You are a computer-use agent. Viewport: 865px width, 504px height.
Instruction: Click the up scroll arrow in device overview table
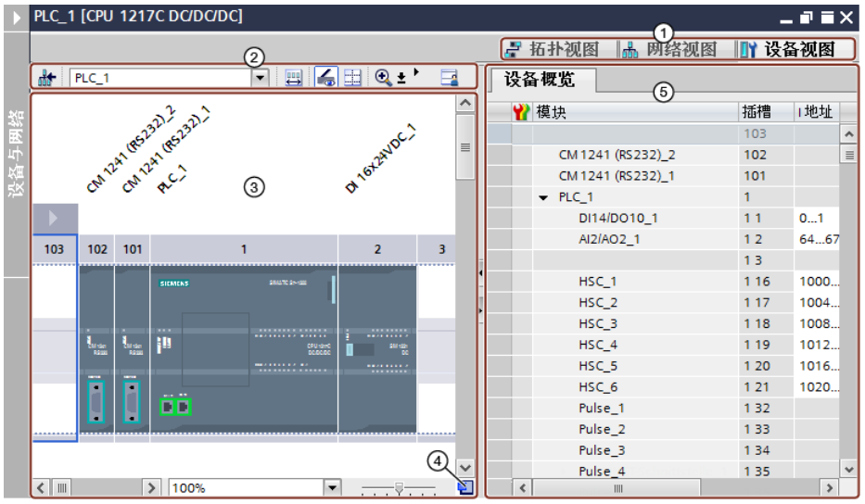click(x=848, y=134)
